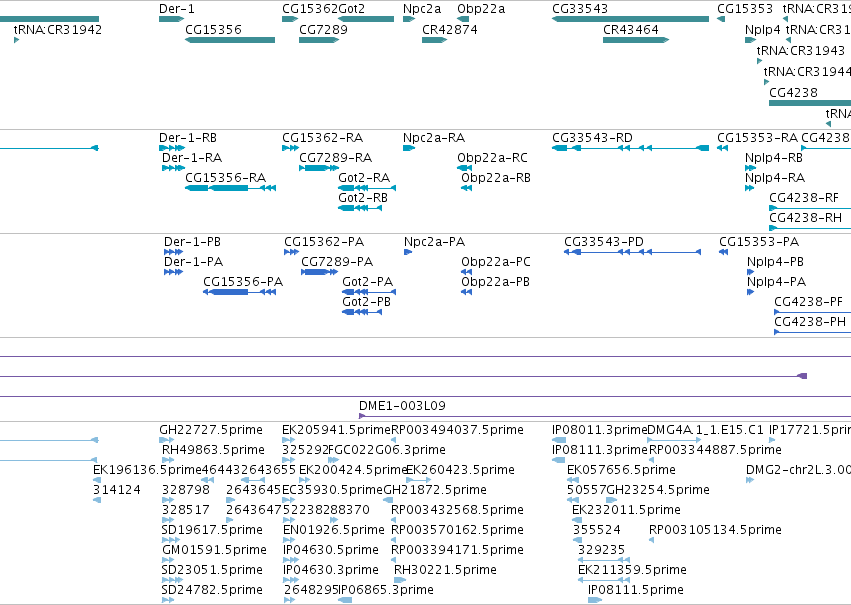Image resolution: width=851 pixels, height=605 pixels.
Task: Click the CR42874 gene label
Action: click(450, 29)
